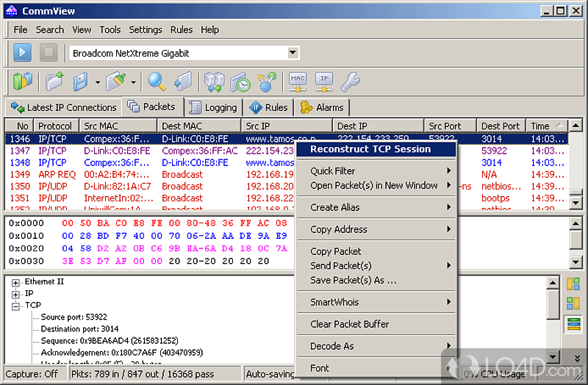Sort packets by the Protocol column header

coord(55,126)
